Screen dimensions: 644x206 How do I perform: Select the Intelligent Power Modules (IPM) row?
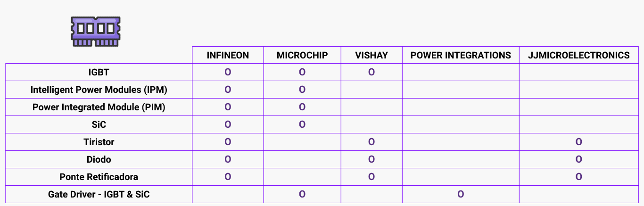[x=99, y=90]
